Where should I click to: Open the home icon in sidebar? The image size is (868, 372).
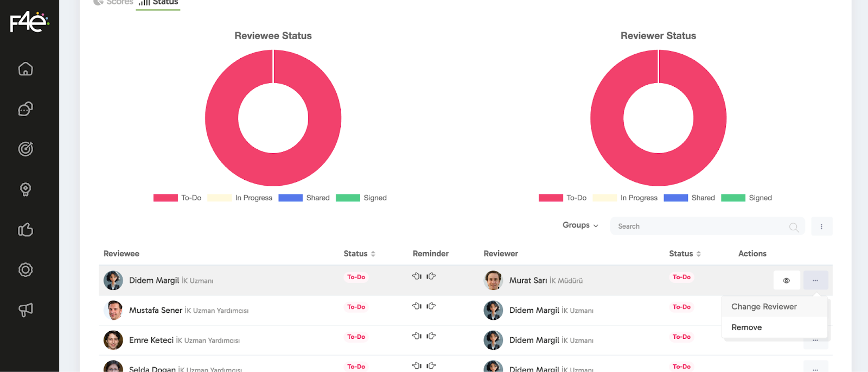point(25,69)
